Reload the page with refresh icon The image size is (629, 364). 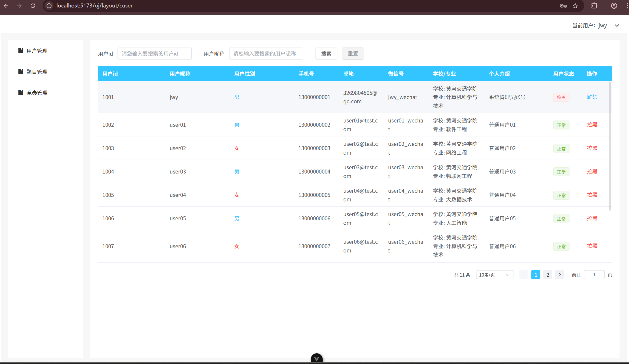click(33, 5)
